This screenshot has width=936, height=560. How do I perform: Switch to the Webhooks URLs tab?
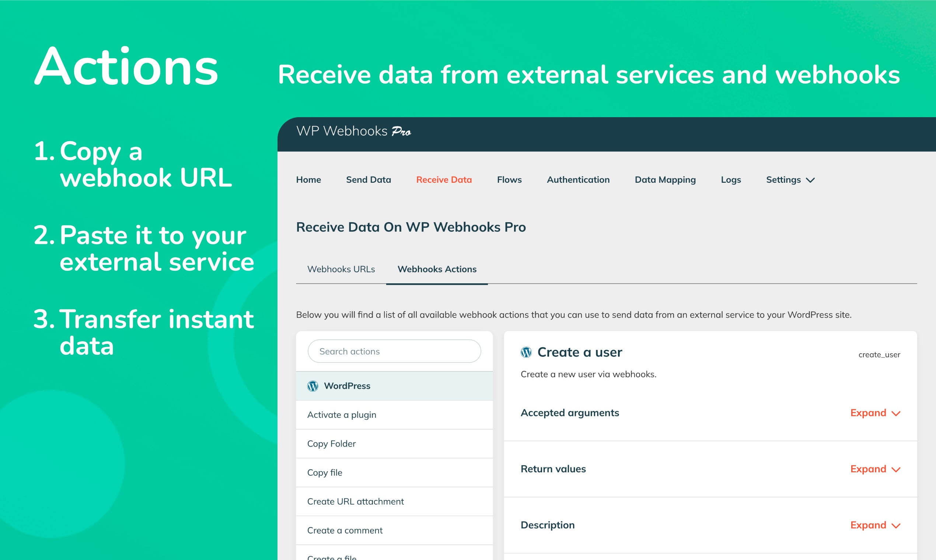tap(341, 269)
